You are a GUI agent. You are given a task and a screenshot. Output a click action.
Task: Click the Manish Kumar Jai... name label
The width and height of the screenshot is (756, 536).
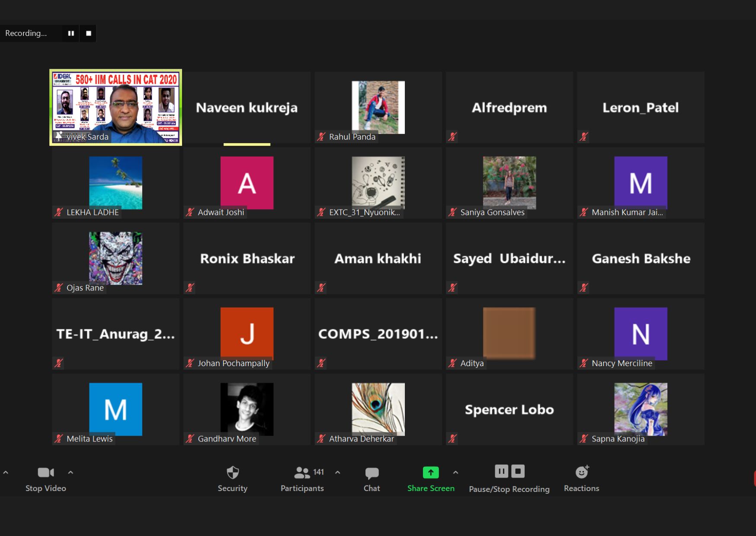[627, 213]
